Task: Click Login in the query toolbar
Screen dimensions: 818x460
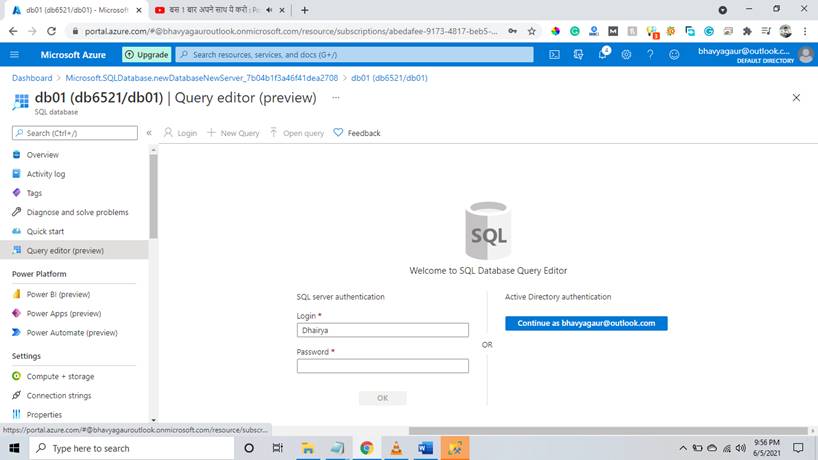Action: click(x=181, y=133)
